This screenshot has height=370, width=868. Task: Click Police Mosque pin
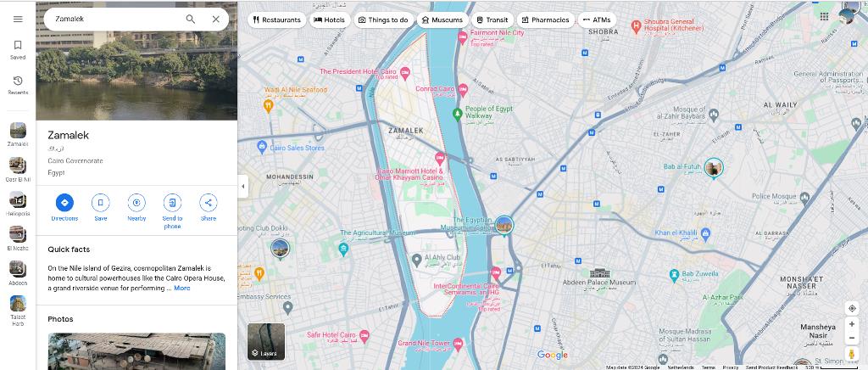point(804,197)
